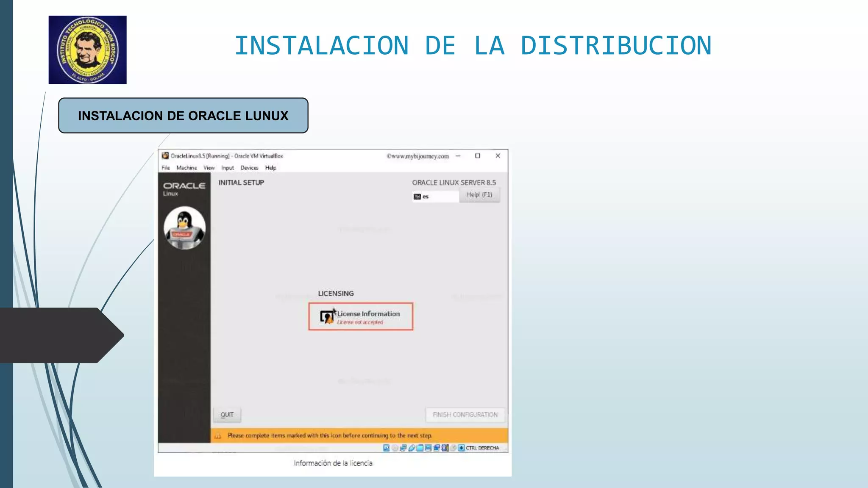Open the Input menu

tap(228, 168)
